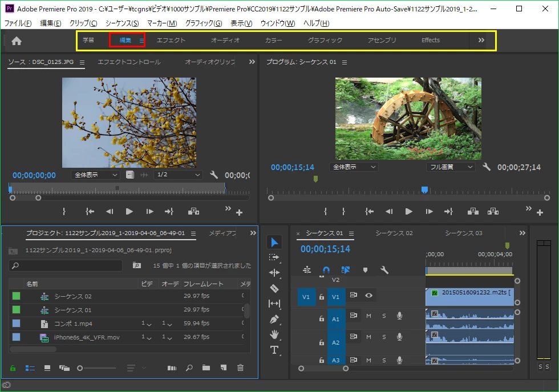The width and height of the screenshot is (559, 392).
Task: Open the シーケンス 02 timeline tab
Action: pos(394,233)
